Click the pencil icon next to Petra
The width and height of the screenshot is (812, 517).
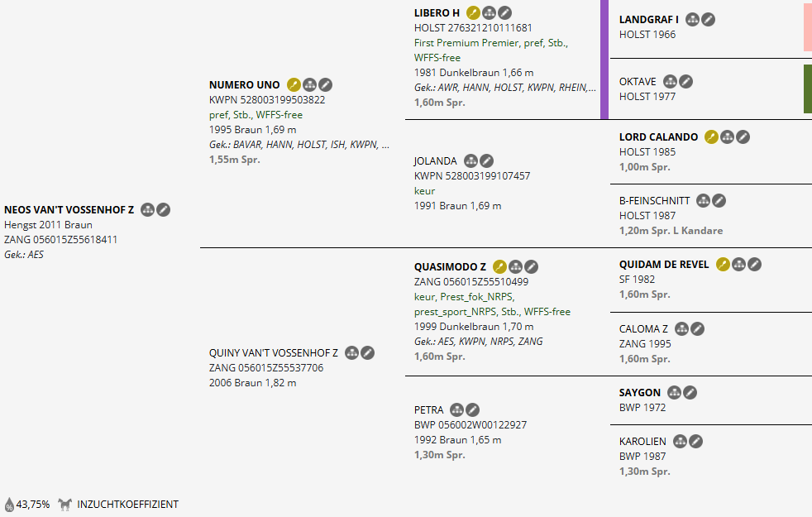pyautogui.click(x=472, y=409)
